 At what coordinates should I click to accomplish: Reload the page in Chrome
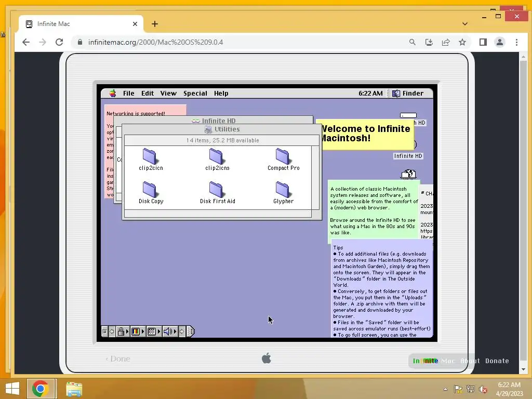pos(59,42)
